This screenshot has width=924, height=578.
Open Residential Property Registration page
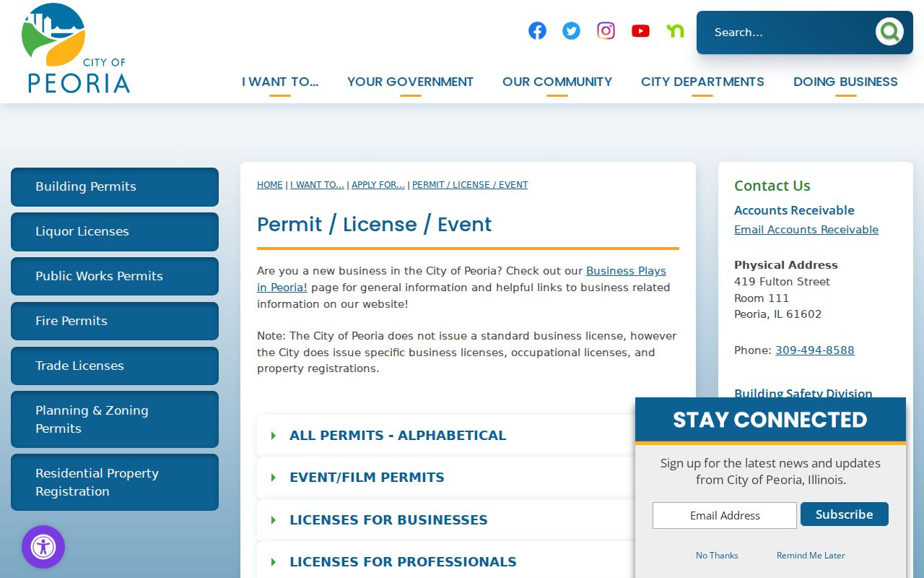coord(115,482)
